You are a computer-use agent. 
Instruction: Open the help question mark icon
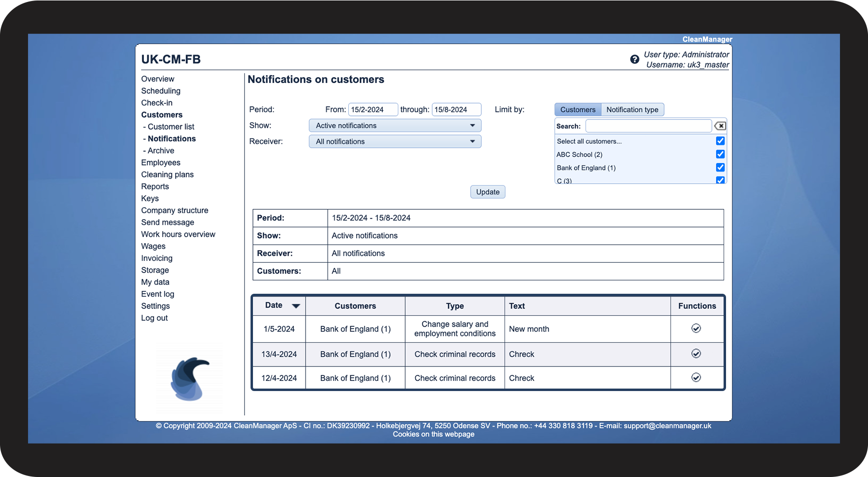click(635, 59)
